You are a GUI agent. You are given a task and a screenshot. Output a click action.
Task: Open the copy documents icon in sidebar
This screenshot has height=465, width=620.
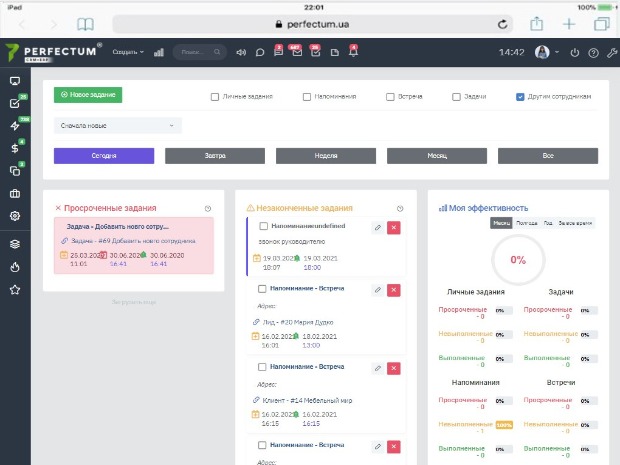[15, 171]
